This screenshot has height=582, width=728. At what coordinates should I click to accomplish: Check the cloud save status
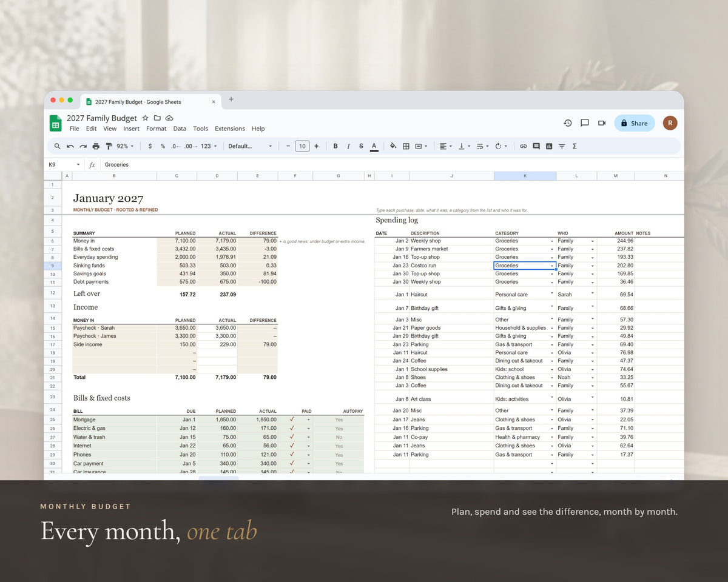(169, 118)
